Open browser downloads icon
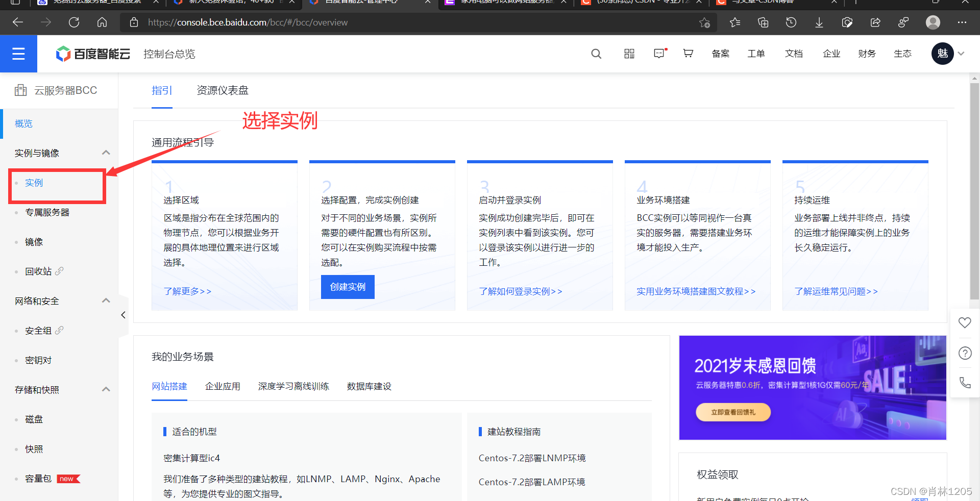This screenshot has height=501, width=980. tap(819, 22)
